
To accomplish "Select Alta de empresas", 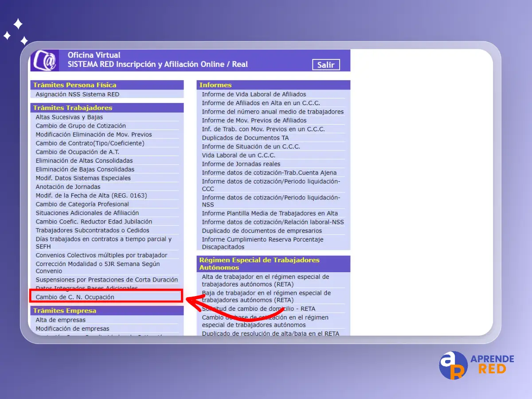I will pos(61,320).
